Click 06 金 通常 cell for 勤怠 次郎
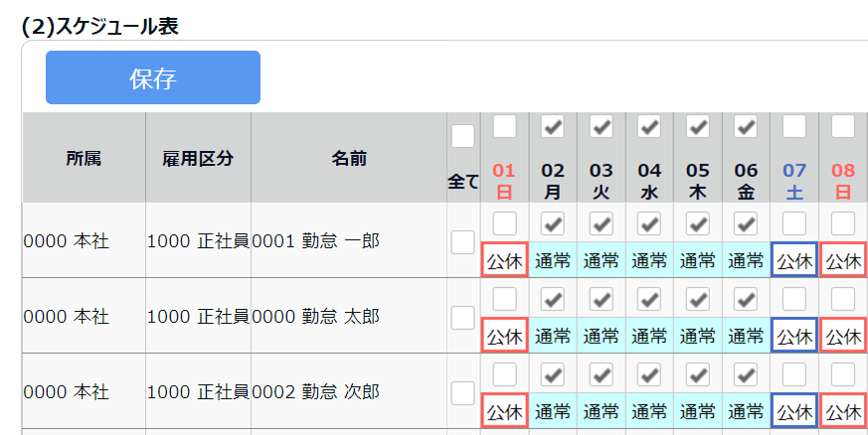This screenshot has height=435, width=868. pos(746,411)
